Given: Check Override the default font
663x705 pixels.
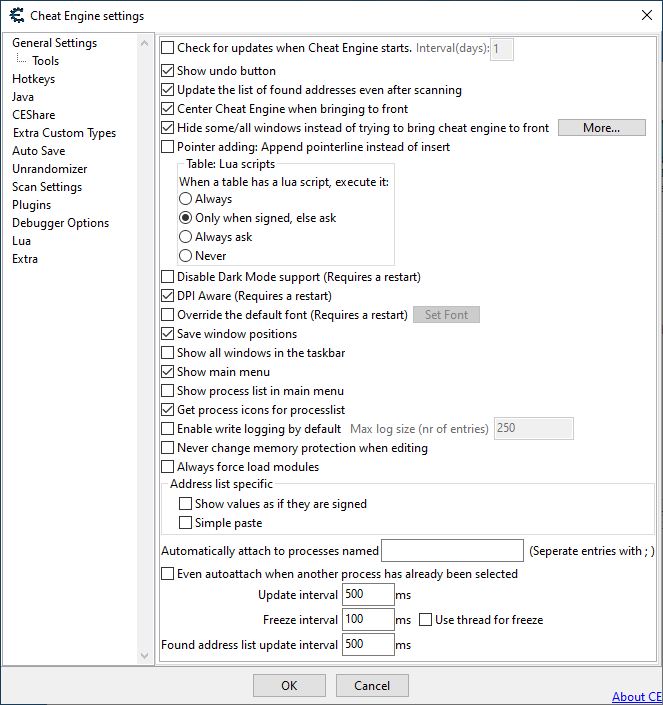Looking at the screenshot, I should pyautogui.click(x=167, y=315).
